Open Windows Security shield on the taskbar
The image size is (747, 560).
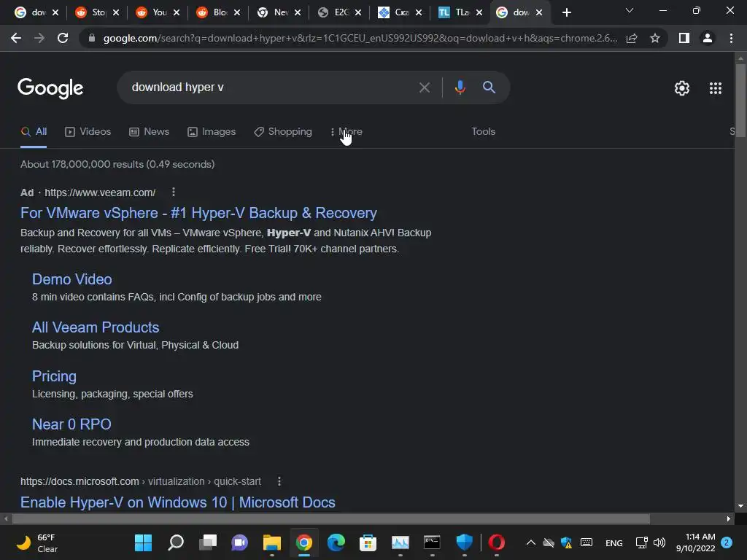pos(464,542)
